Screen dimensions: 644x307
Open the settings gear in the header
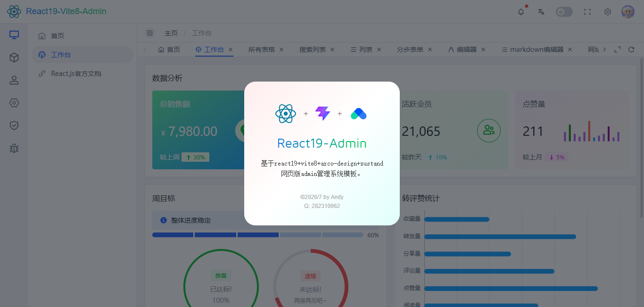[x=608, y=12]
